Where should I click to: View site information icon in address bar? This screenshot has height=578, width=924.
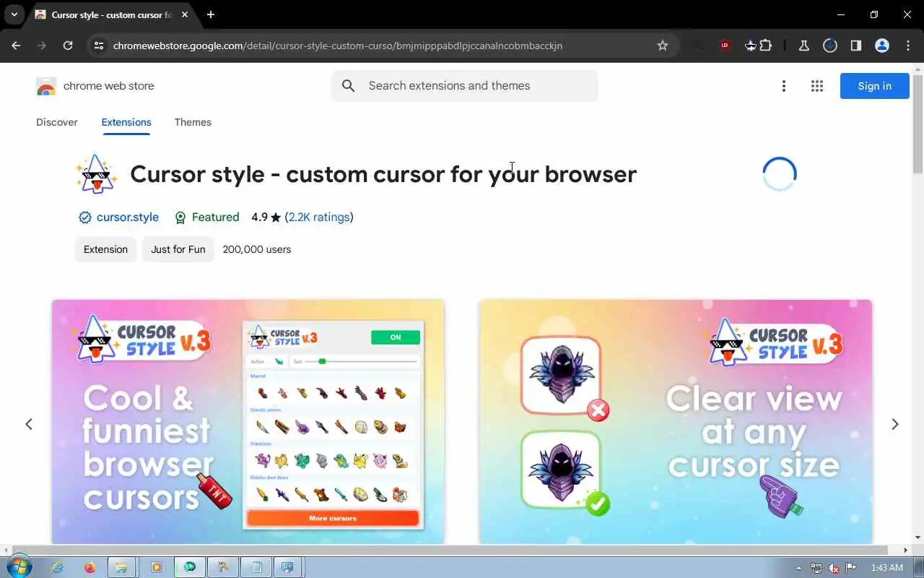point(99,46)
